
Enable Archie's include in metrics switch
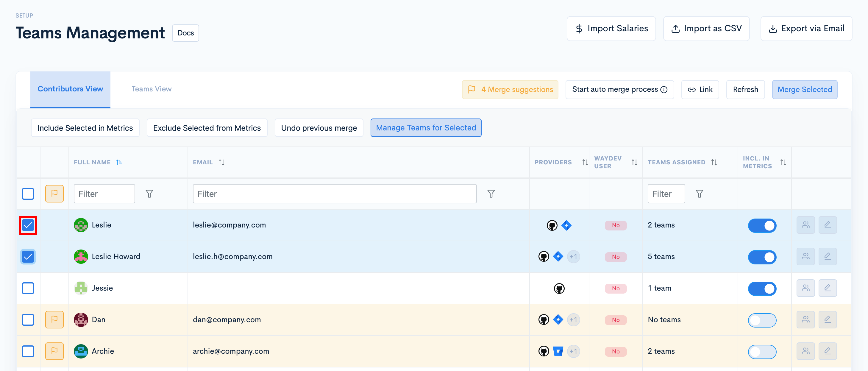point(762,352)
